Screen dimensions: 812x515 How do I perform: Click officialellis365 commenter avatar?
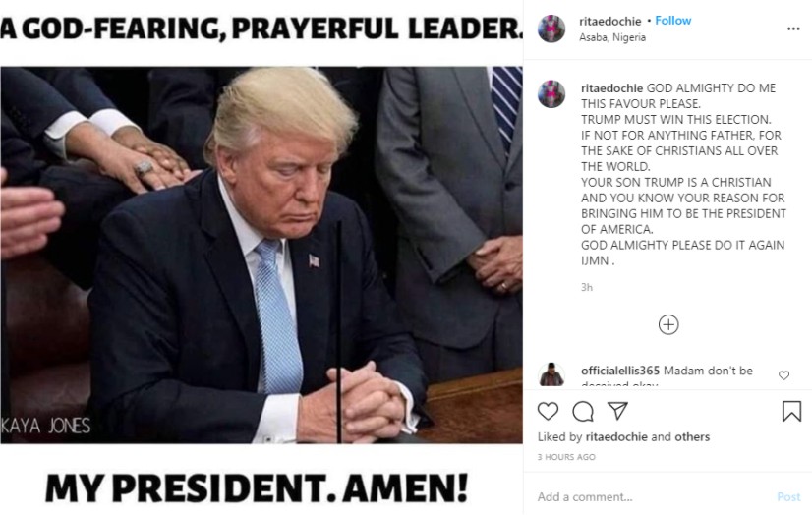[551, 374]
